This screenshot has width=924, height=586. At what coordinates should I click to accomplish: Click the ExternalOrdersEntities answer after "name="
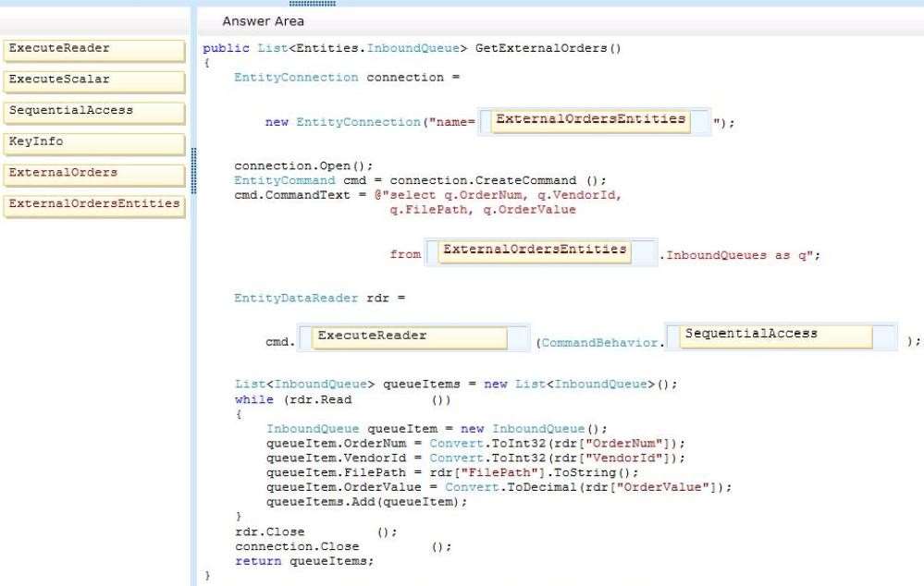[590, 121]
